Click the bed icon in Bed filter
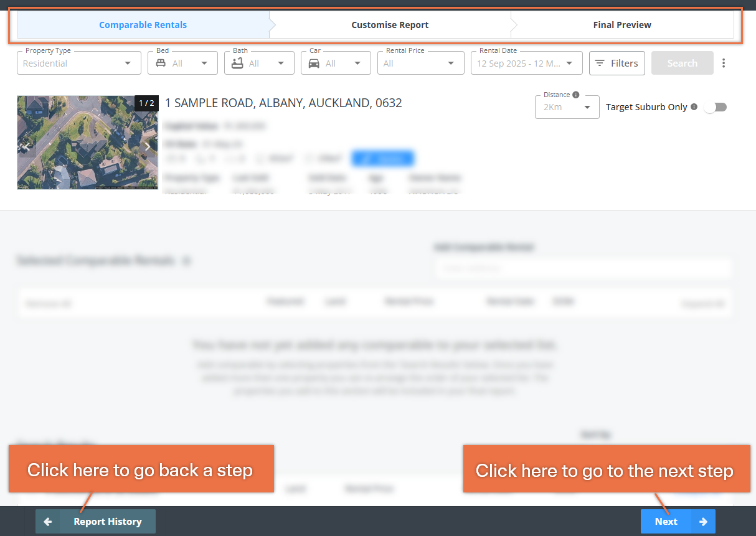 161,63
